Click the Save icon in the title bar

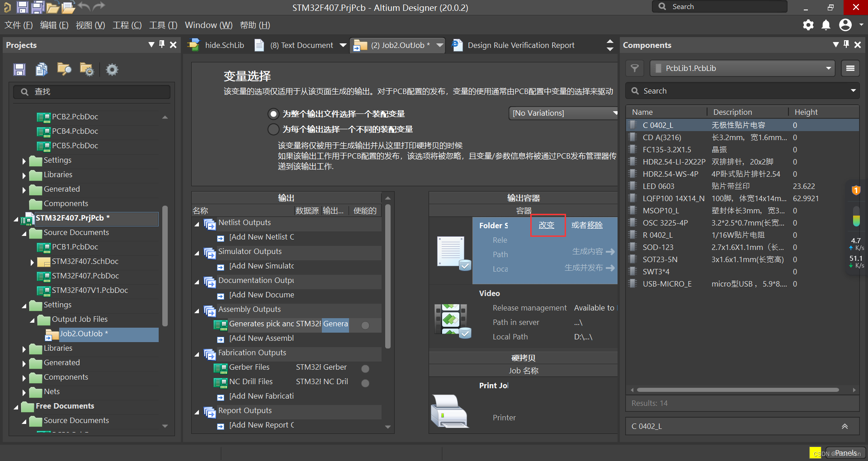click(x=22, y=7)
